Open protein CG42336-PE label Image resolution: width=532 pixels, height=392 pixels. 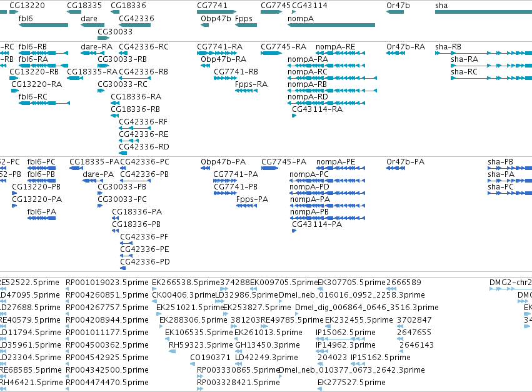(144, 249)
